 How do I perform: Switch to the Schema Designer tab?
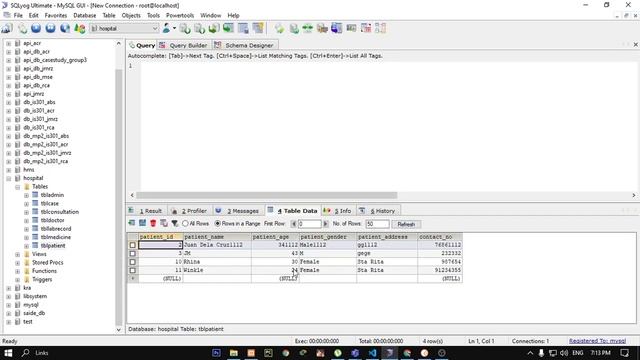[x=244, y=45]
